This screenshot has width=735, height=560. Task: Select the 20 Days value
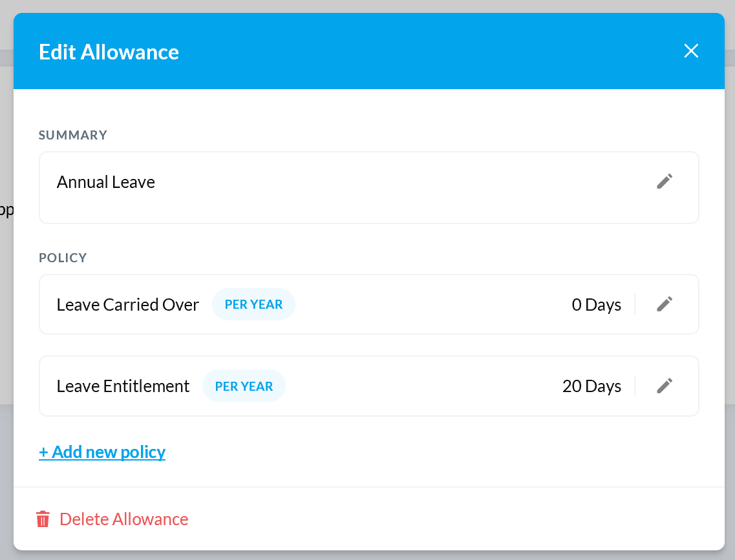[591, 386]
